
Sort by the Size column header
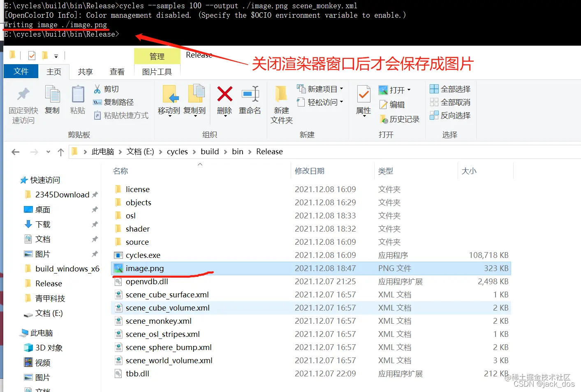click(x=469, y=171)
